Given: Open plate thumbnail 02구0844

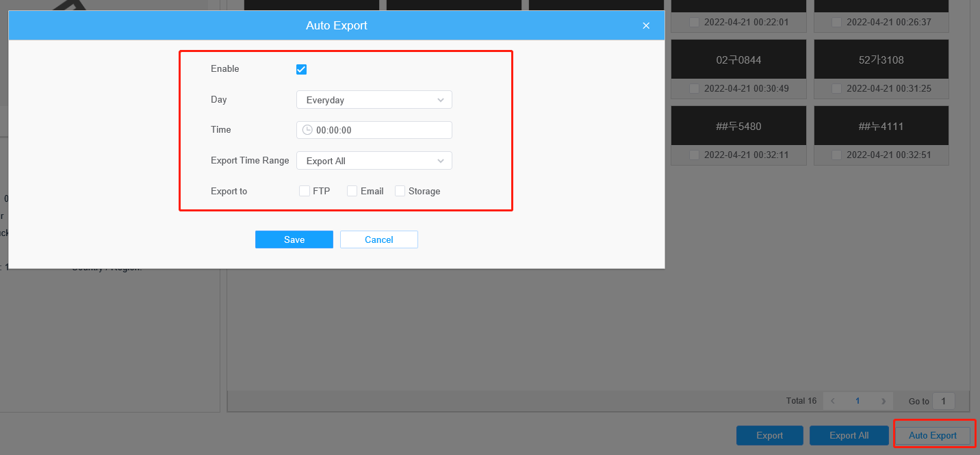Looking at the screenshot, I should click(738, 60).
